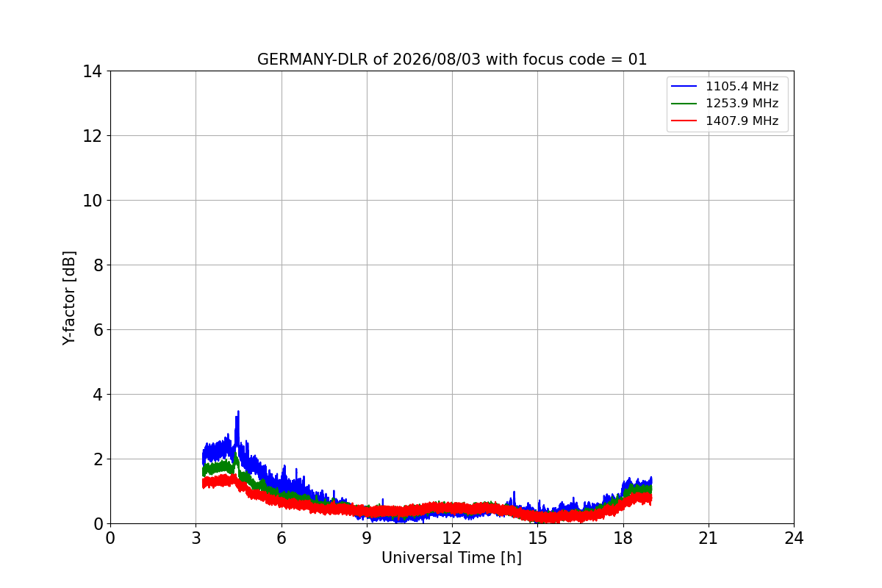882x588 pixels.
Task: Click y-axis tick label 2
Action: [x=97, y=459]
